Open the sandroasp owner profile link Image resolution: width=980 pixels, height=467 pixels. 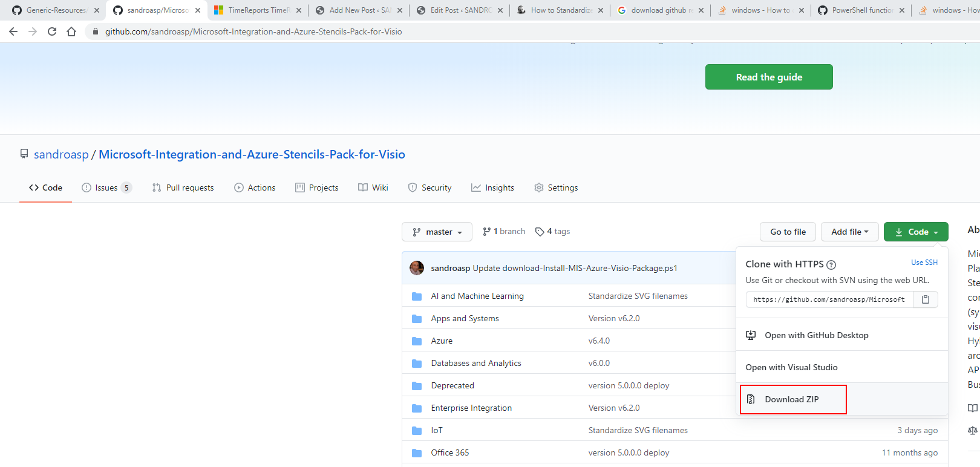61,154
